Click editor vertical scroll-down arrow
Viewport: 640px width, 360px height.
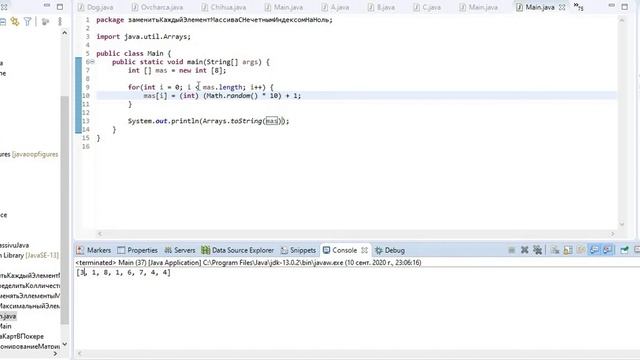622,224
